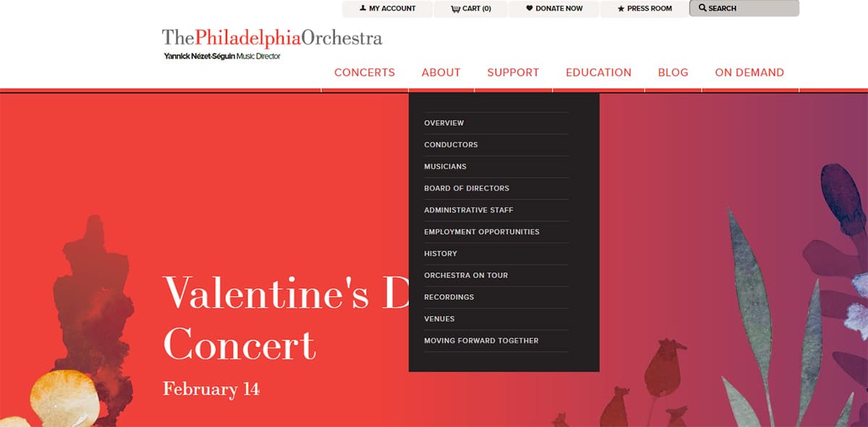Open the Blog page link
The image size is (868, 427).
(x=673, y=72)
